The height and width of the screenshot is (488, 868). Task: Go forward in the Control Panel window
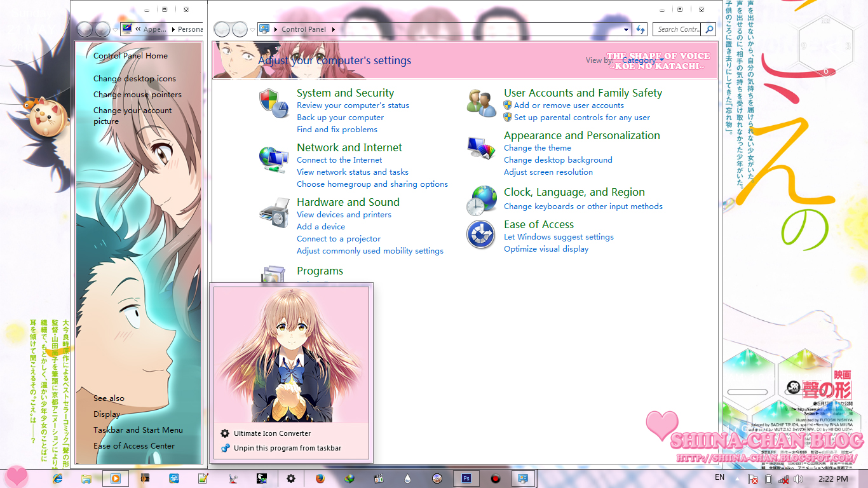click(x=239, y=29)
